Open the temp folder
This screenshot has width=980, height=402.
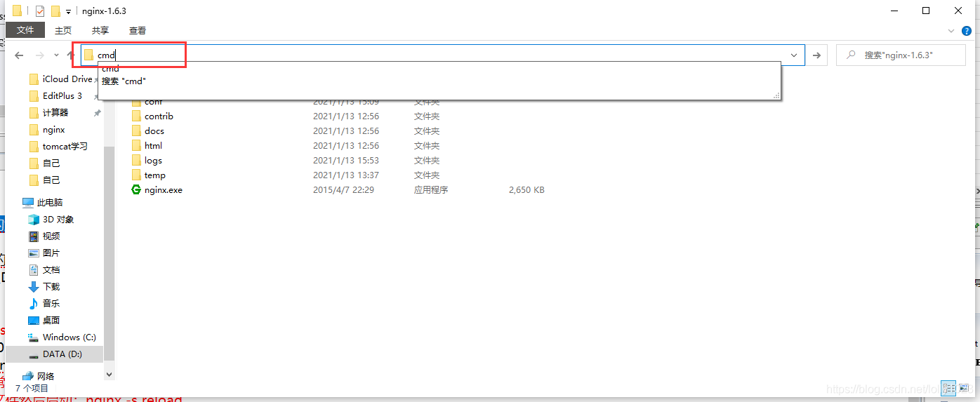(149, 175)
